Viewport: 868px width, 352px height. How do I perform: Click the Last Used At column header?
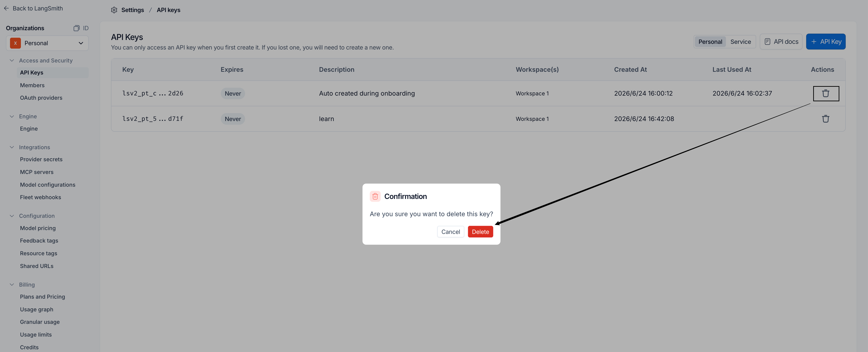point(732,70)
